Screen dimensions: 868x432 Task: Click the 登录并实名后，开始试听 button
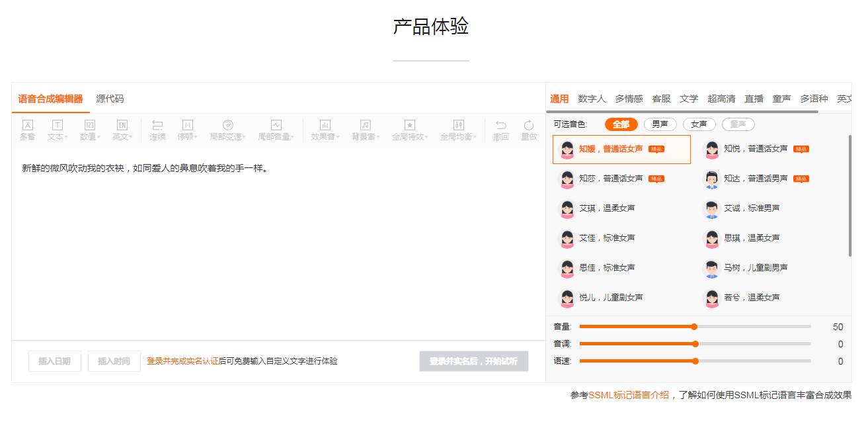coord(473,361)
